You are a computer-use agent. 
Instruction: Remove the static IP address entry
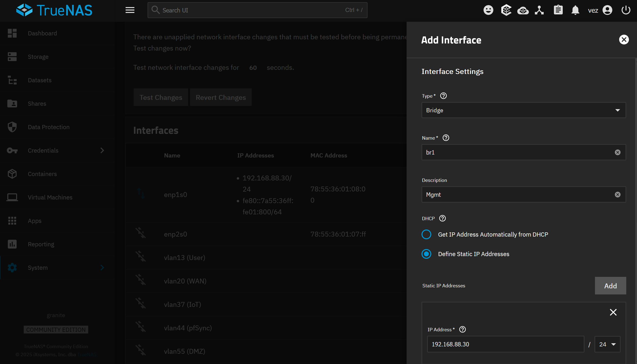pyautogui.click(x=613, y=312)
